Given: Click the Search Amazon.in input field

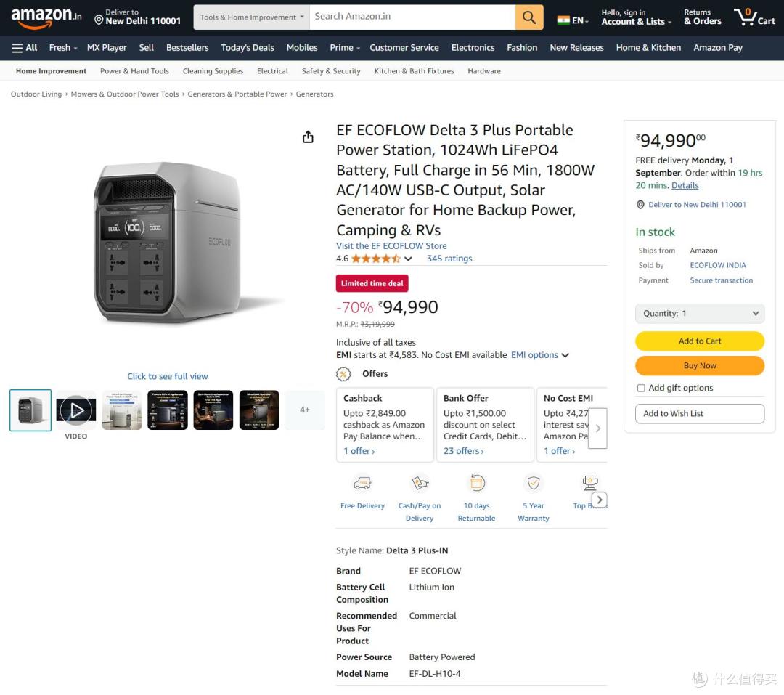Looking at the screenshot, I should click(x=412, y=17).
